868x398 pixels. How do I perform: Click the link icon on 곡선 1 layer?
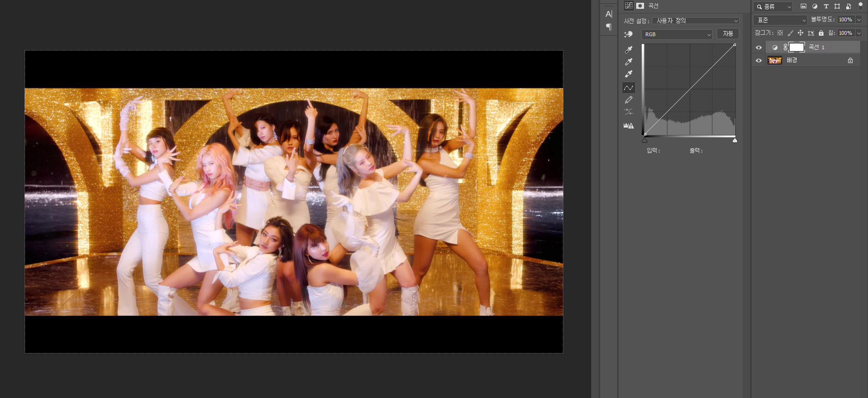click(x=785, y=47)
